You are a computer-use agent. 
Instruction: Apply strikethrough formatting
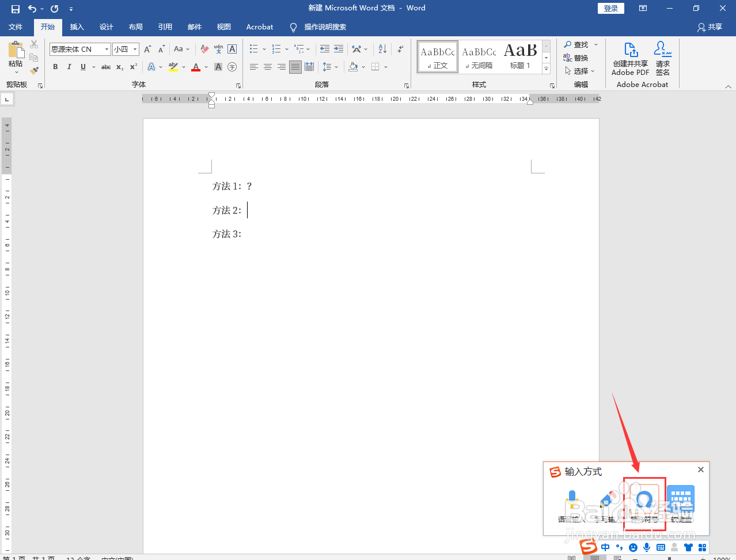(x=106, y=67)
